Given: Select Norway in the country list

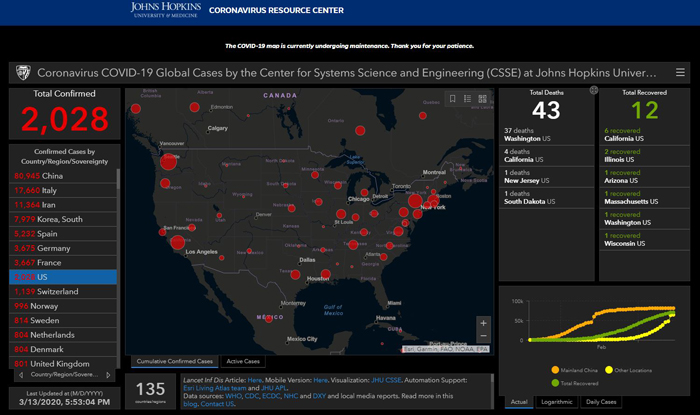Looking at the screenshot, I should (63, 306).
